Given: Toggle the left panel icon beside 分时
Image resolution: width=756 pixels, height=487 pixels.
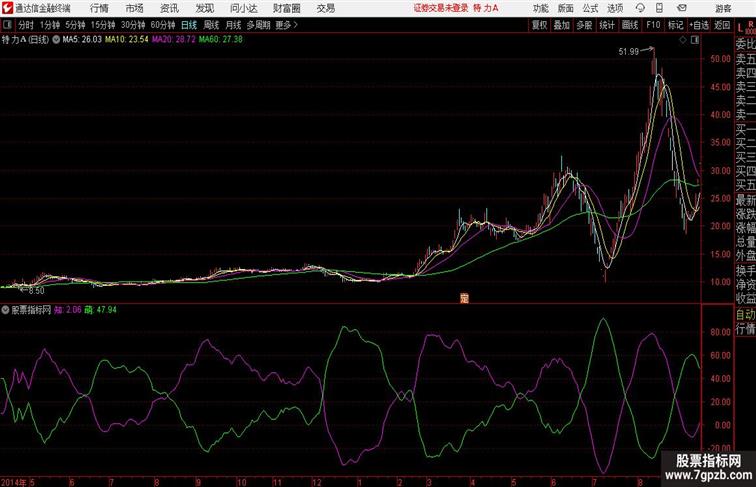Looking at the screenshot, I should coord(7,25).
